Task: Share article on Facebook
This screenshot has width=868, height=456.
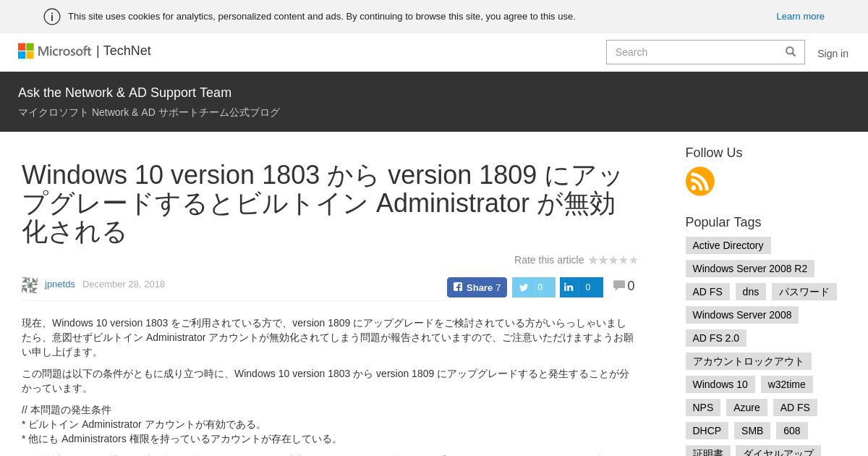Action: (477, 287)
